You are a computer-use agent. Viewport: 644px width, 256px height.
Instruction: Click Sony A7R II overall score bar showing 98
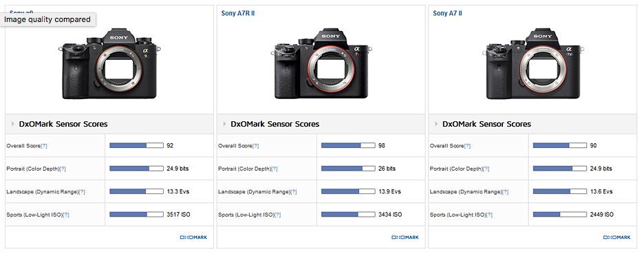tap(348, 145)
